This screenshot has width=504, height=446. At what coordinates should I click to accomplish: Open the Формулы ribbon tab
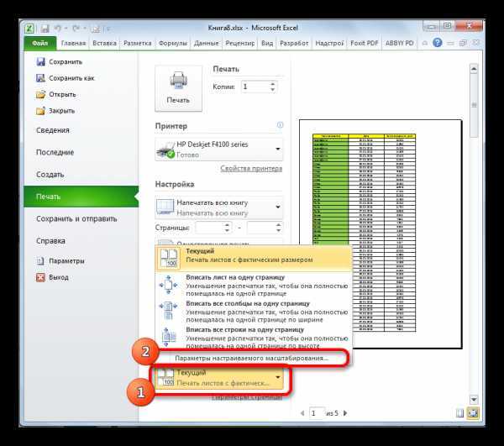(x=173, y=43)
